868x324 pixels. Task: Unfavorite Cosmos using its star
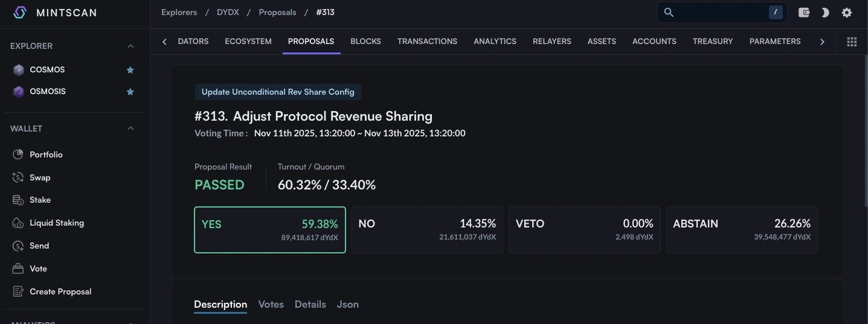[x=130, y=70]
